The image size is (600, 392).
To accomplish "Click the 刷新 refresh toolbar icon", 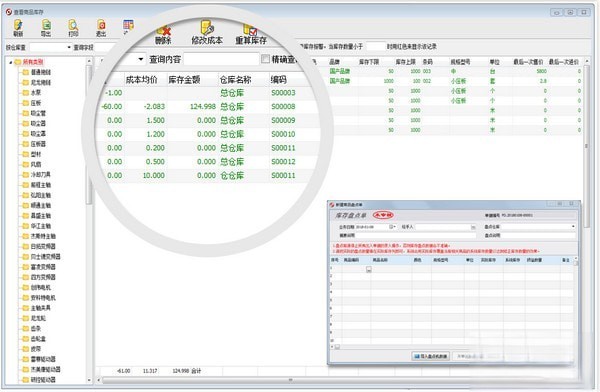I will tap(18, 26).
